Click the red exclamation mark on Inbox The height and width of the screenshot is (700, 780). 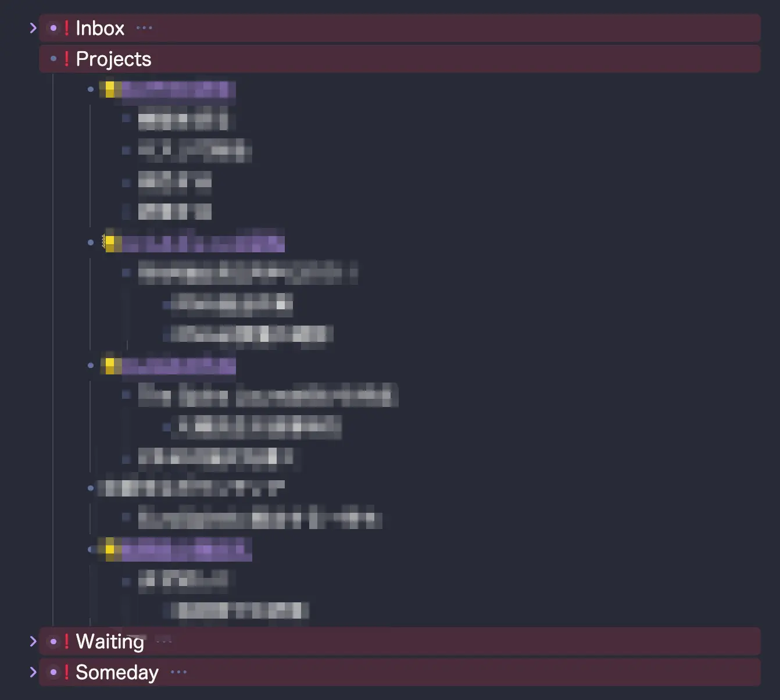click(67, 28)
